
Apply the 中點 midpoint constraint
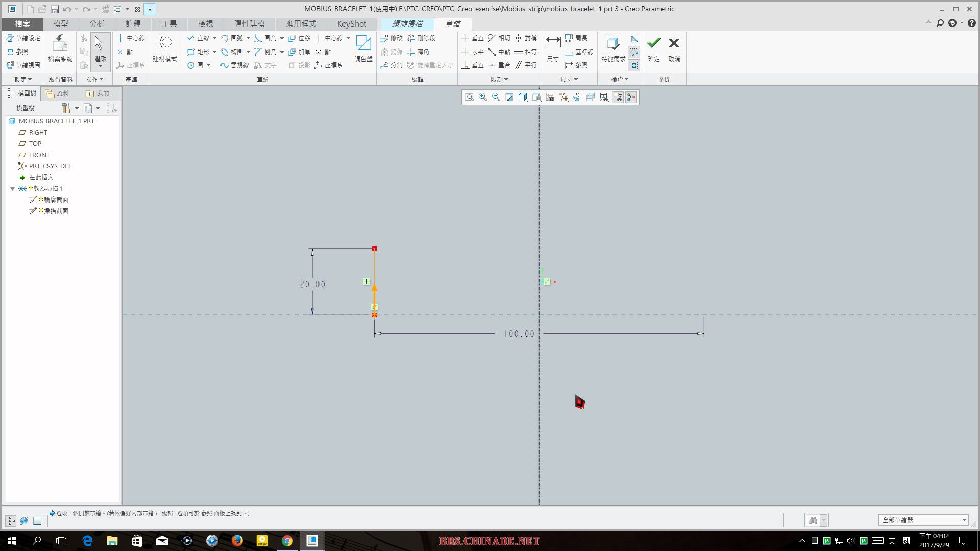click(499, 52)
